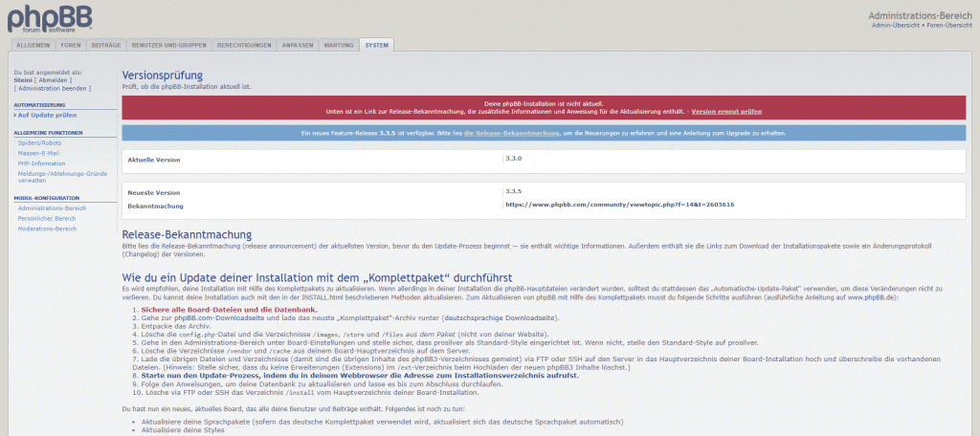The image size is (980, 436).
Task: Open the Foren-Übersicht link
Action: 948,25
